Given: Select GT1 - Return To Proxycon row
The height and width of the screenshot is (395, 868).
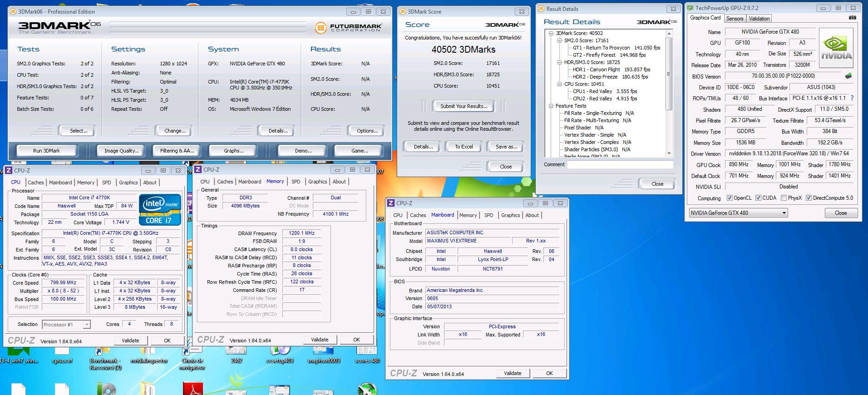Looking at the screenshot, I should [x=616, y=48].
